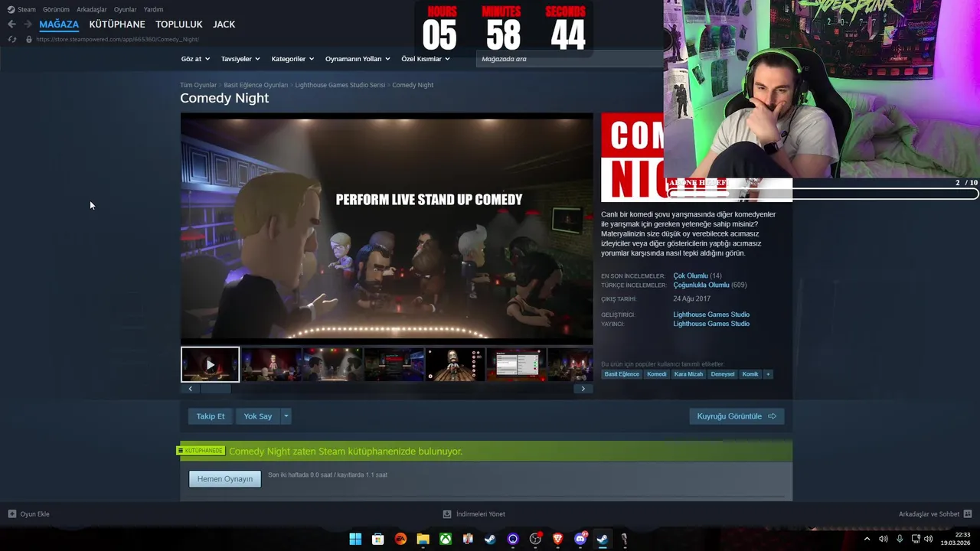Switch to the MAĞAZA tab

click(x=59, y=24)
